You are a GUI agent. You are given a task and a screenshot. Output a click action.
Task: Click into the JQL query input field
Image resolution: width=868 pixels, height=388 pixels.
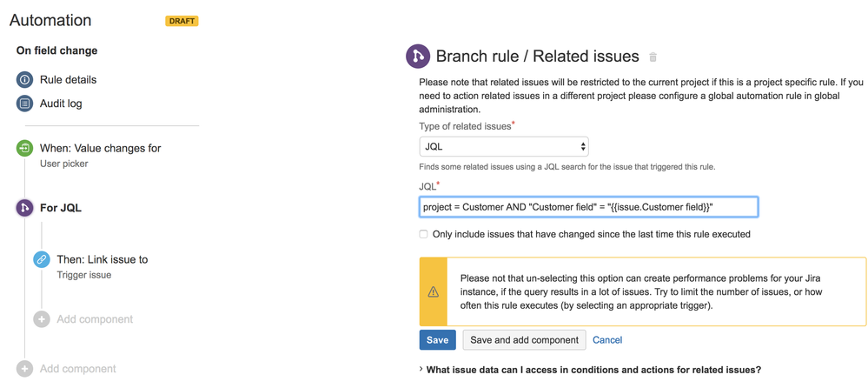point(588,207)
